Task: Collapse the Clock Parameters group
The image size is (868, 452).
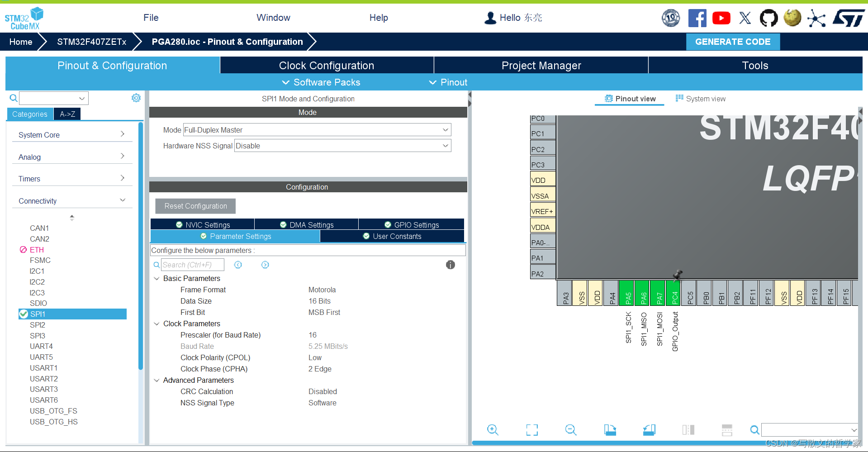Action: 157,324
